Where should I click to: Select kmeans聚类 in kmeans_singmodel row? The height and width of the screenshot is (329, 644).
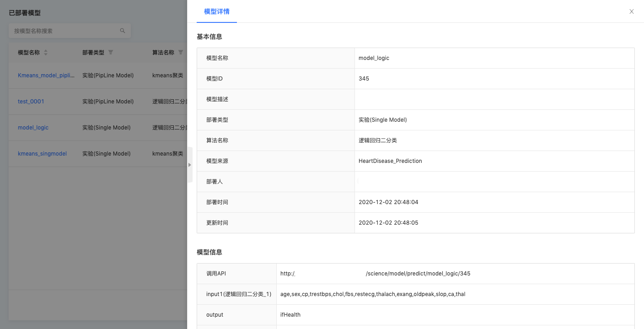pos(168,153)
